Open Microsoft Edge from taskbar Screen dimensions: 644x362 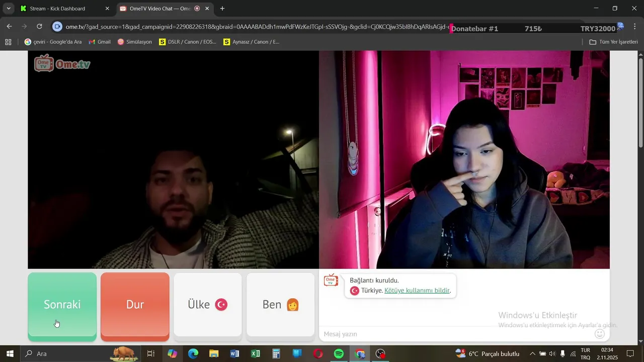pyautogui.click(x=193, y=353)
